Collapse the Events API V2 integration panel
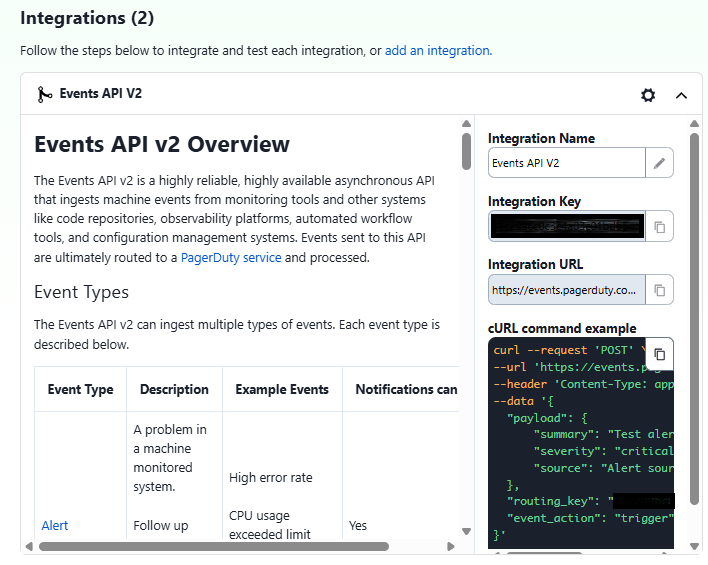The image size is (708, 565). click(x=681, y=95)
